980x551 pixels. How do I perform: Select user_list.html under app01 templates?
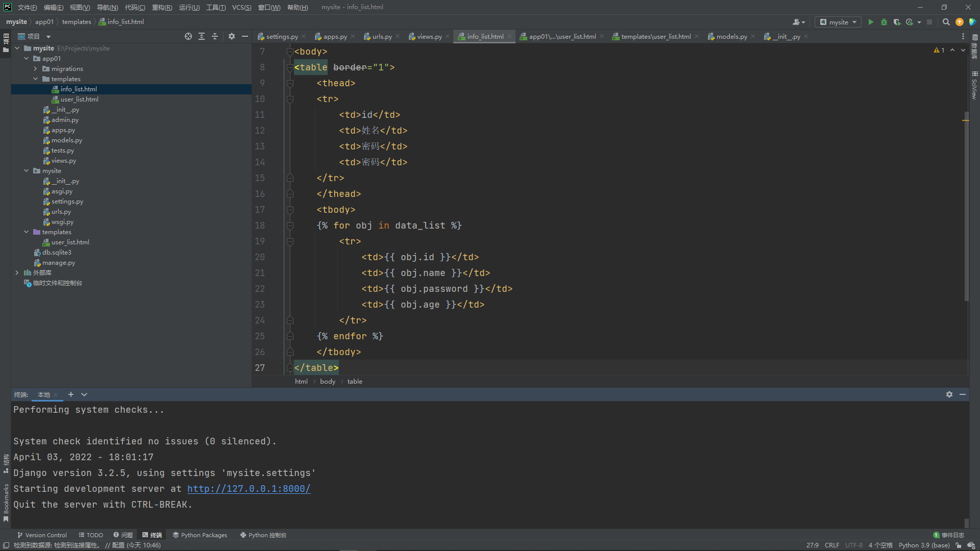tap(79, 99)
